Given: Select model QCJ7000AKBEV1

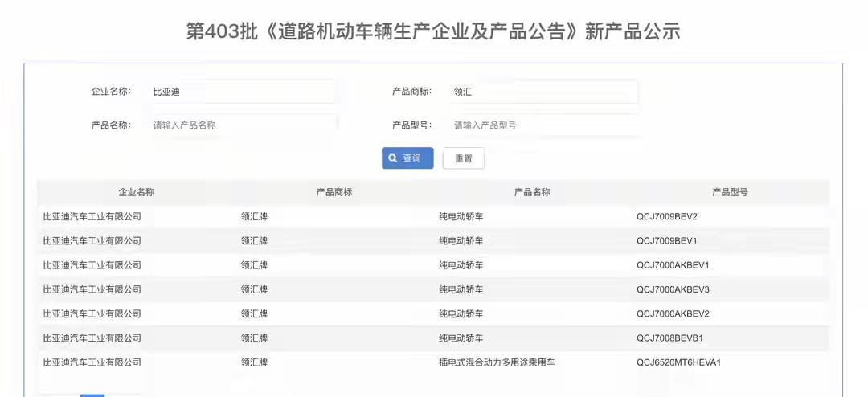Looking at the screenshot, I should 673,265.
